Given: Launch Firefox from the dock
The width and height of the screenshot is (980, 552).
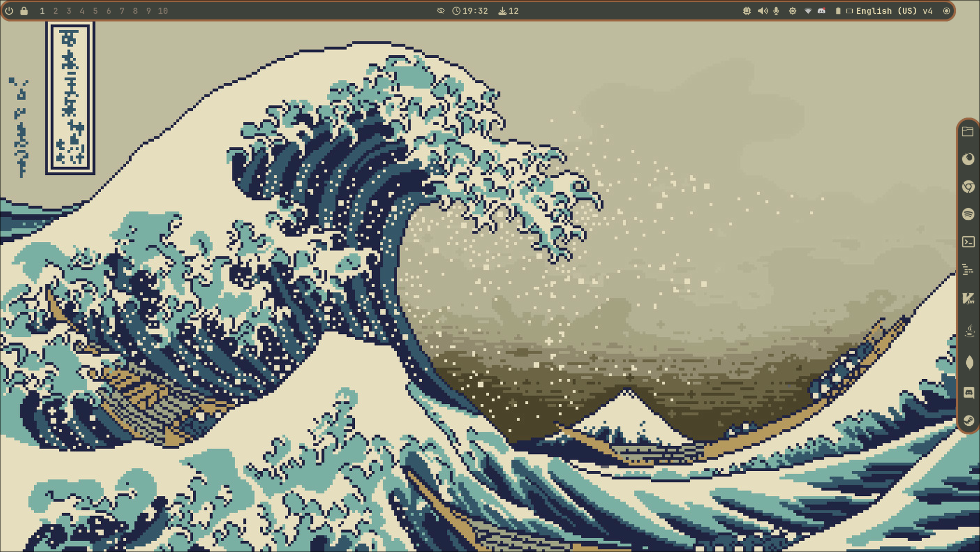Looking at the screenshot, I should point(968,159).
